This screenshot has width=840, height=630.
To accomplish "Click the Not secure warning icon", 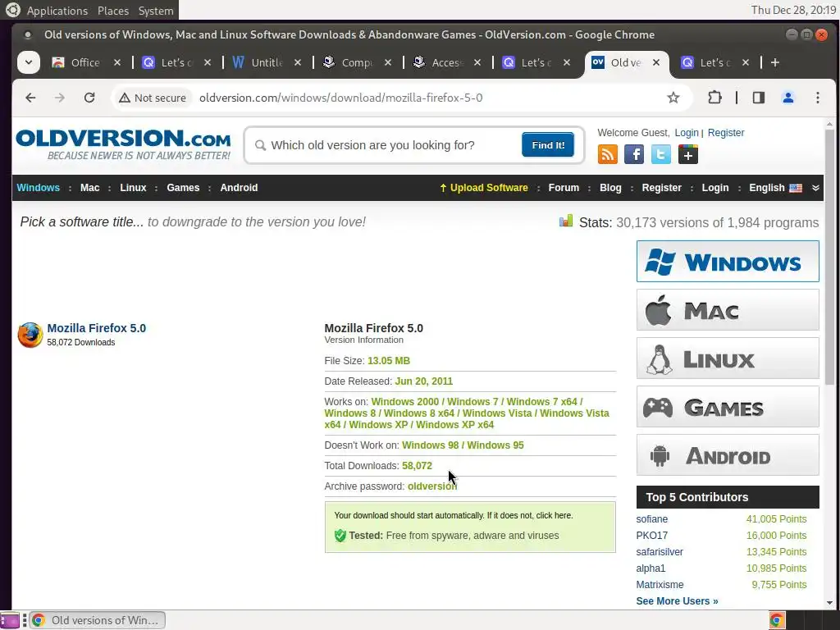I will (125, 98).
